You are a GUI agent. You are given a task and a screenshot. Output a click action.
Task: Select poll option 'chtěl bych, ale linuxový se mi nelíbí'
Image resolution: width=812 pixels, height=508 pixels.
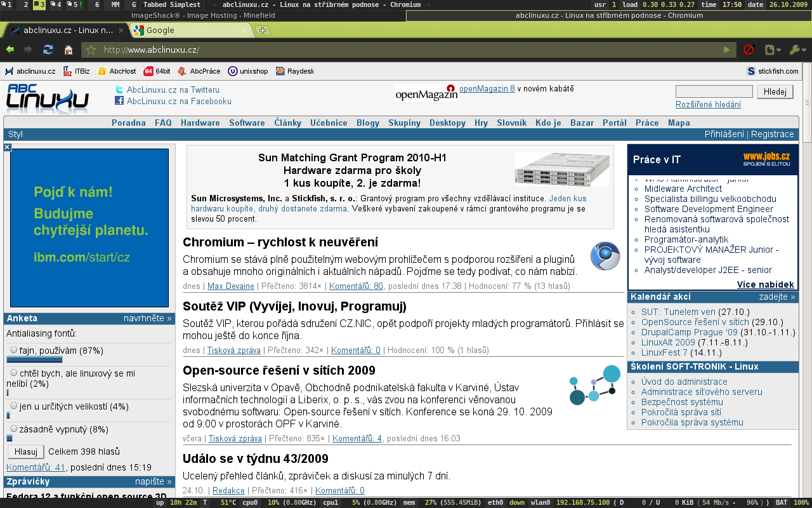click(x=14, y=373)
